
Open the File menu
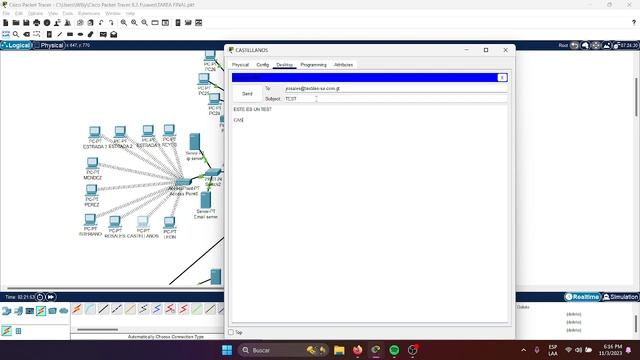[6, 13]
